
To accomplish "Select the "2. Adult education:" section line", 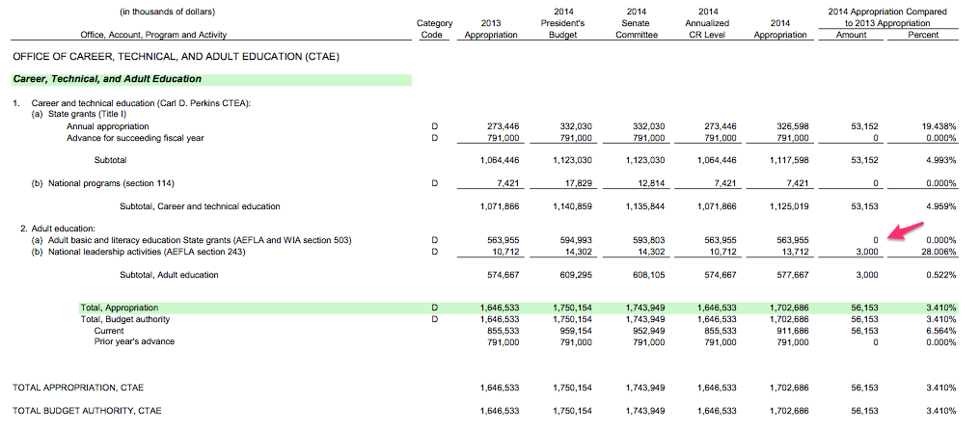I will (x=58, y=229).
